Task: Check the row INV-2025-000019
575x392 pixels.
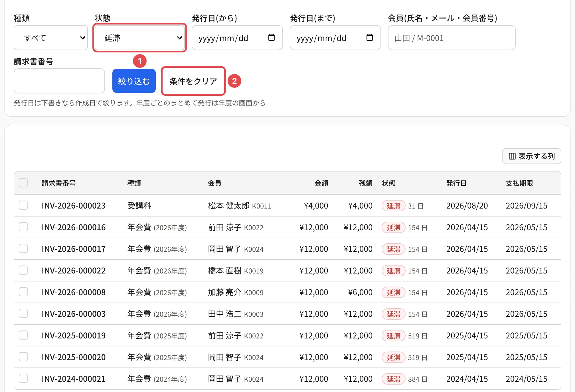Action: [x=23, y=335]
